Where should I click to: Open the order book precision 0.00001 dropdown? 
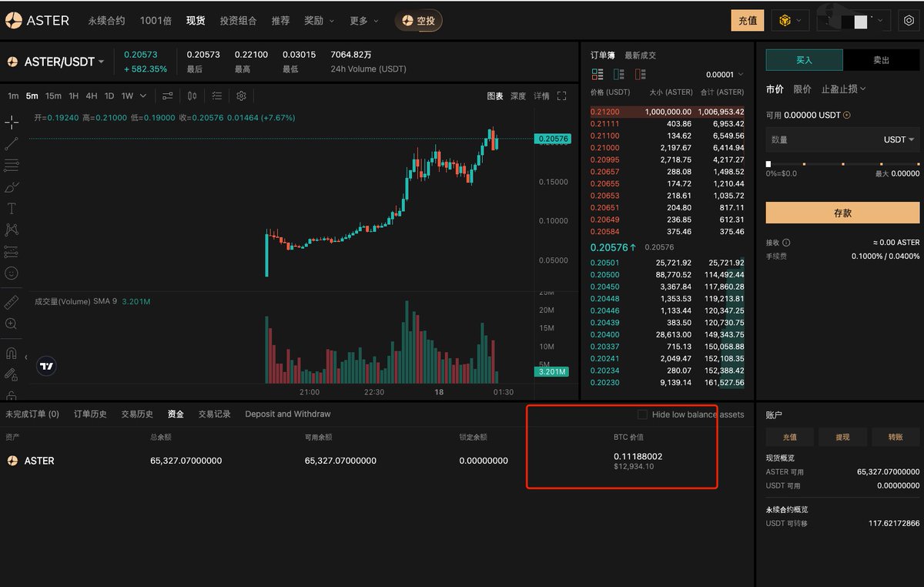(725, 75)
